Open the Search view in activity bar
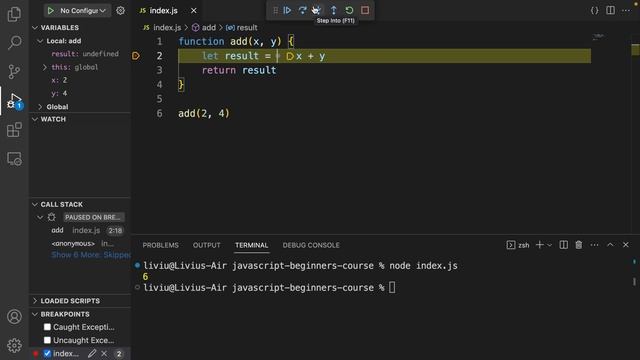This screenshot has height=360, width=640. point(14,43)
